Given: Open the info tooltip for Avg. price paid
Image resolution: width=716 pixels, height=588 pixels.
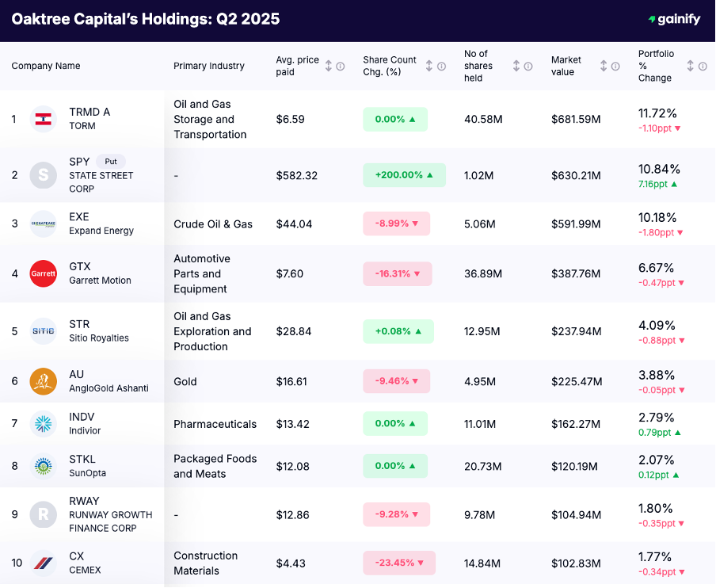Looking at the screenshot, I should [341, 65].
